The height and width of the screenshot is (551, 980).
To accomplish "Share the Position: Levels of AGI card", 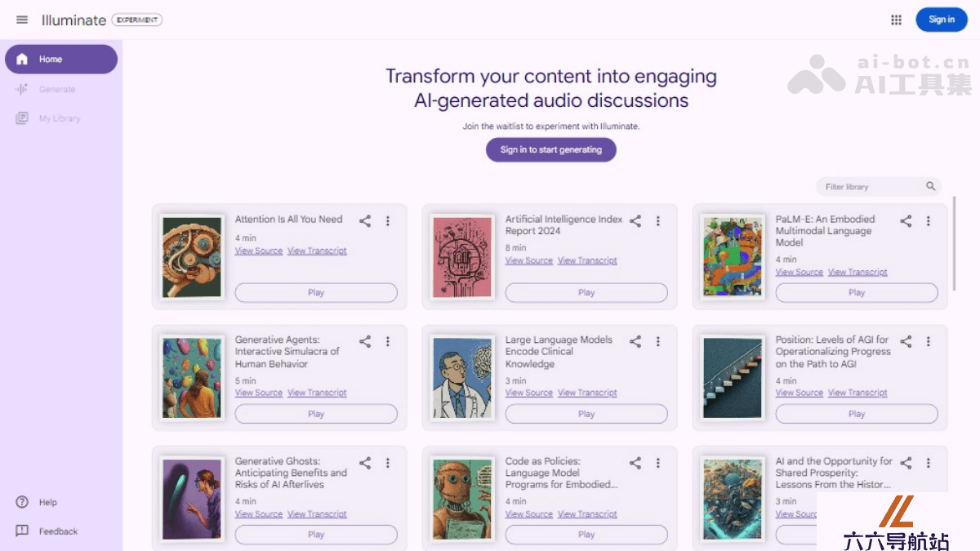I will pos(906,341).
